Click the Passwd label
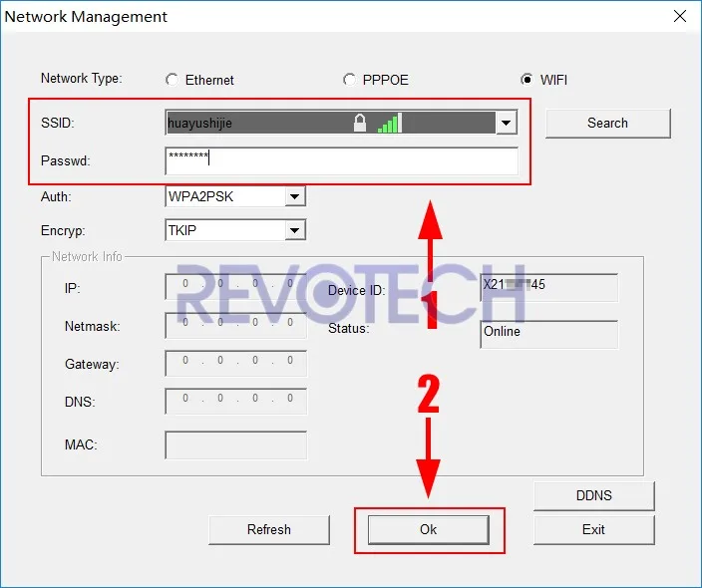 [66, 160]
